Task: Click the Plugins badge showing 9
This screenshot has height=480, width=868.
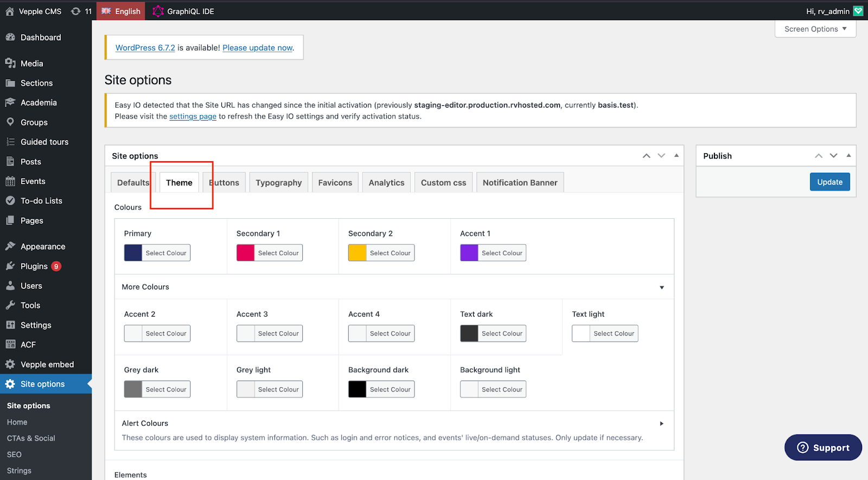Action: 56,266
